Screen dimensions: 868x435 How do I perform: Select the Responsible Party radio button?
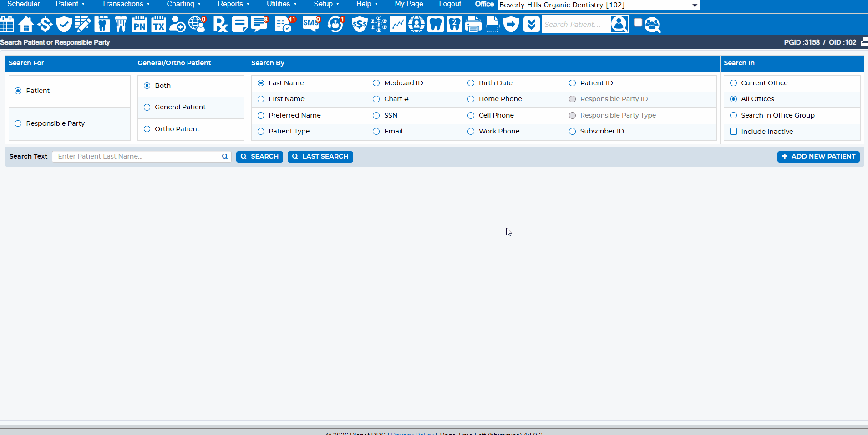coord(18,123)
